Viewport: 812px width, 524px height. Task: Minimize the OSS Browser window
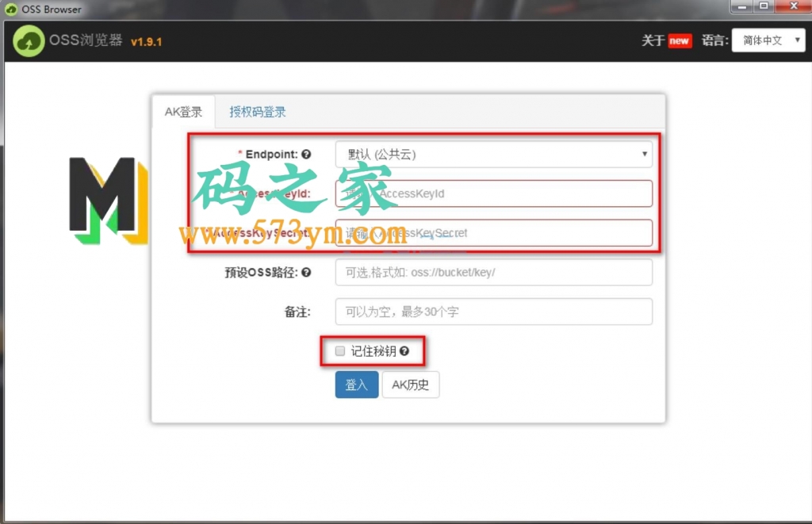(741, 6)
